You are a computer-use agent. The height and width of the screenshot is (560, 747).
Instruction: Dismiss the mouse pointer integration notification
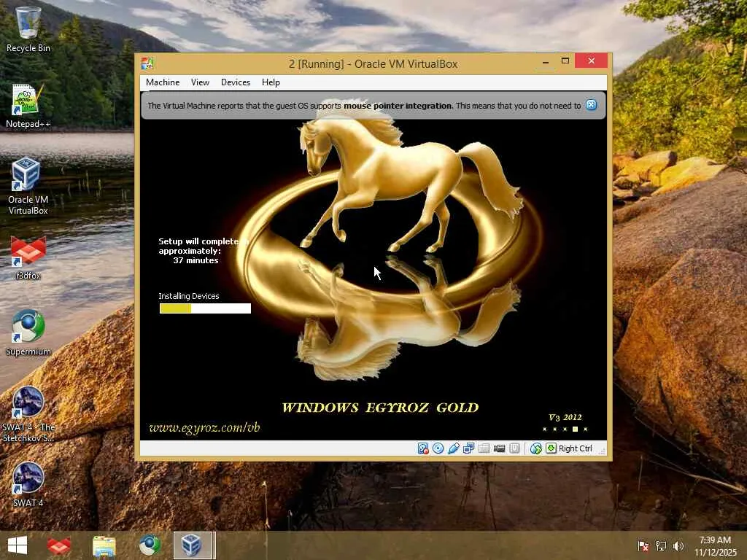pos(591,105)
